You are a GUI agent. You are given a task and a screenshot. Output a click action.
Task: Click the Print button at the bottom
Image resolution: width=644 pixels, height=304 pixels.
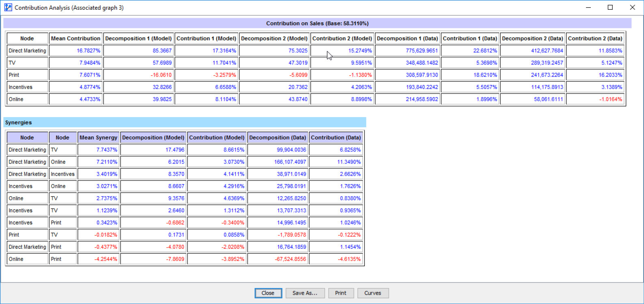click(341, 293)
